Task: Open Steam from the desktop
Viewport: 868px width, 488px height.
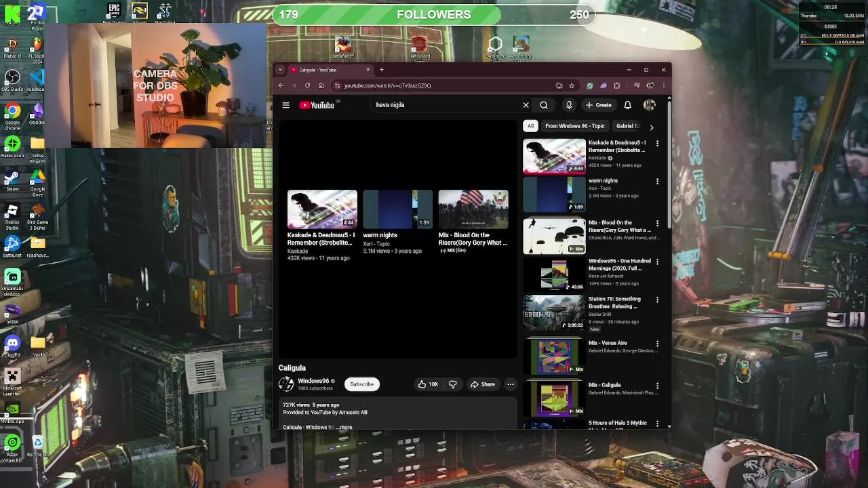Action: (12, 180)
